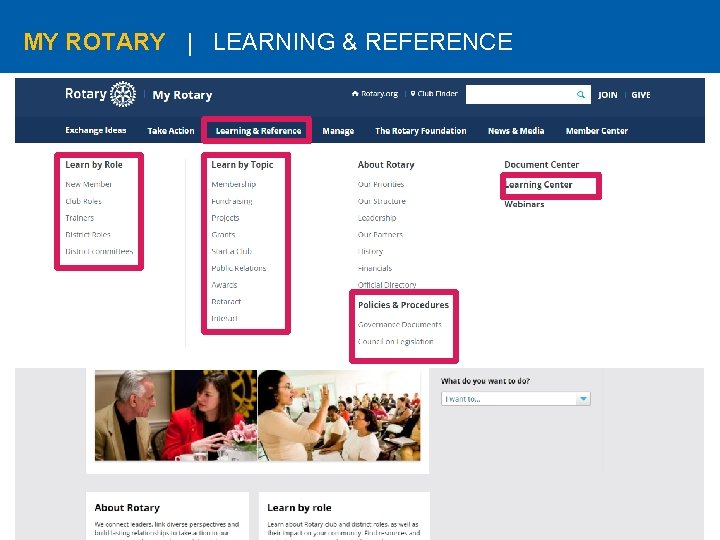
Task: Open the Rotary.org home link
Action: (x=375, y=94)
